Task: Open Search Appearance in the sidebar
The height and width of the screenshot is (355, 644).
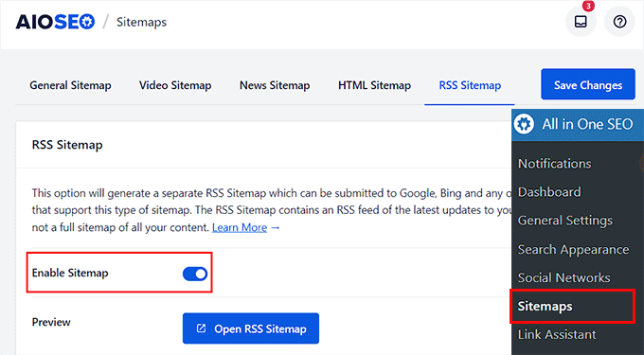Action: (573, 250)
